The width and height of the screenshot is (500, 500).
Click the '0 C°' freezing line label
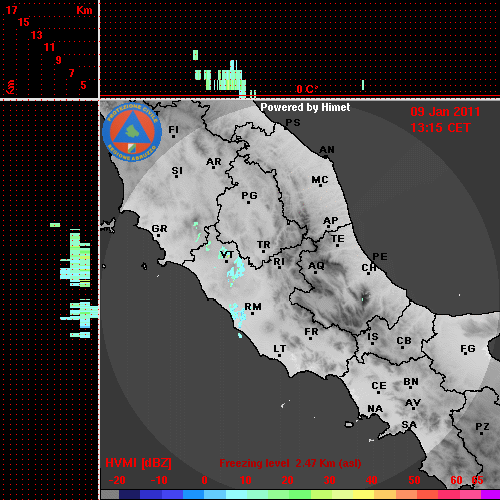307,89
